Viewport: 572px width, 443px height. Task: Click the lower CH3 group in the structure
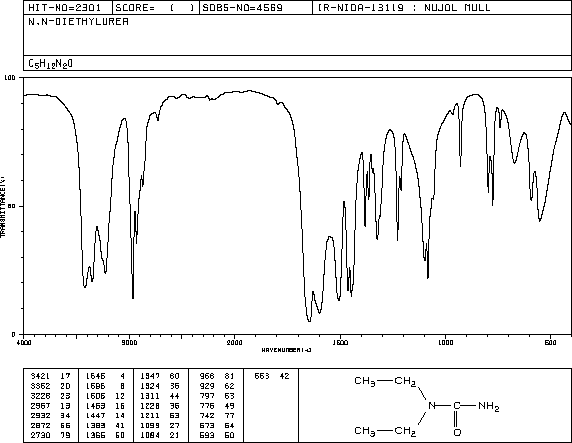coord(365,431)
